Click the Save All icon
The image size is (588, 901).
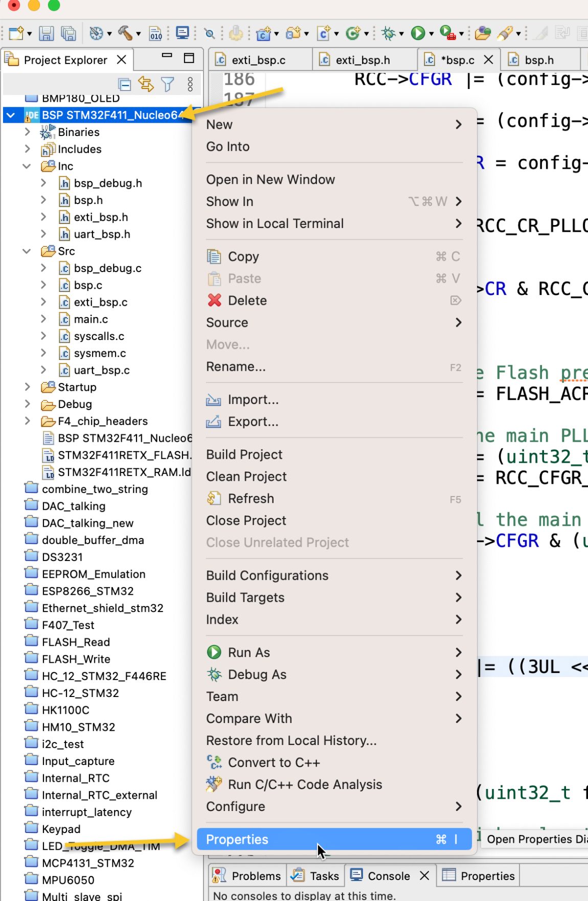click(x=69, y=34)
